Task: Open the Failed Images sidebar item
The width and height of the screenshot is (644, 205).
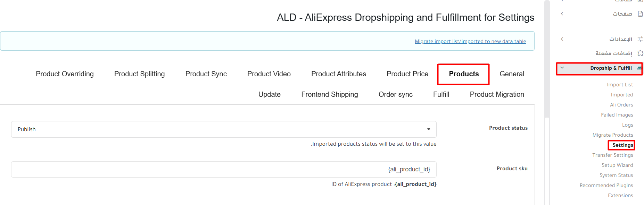Action: [617, 115]
